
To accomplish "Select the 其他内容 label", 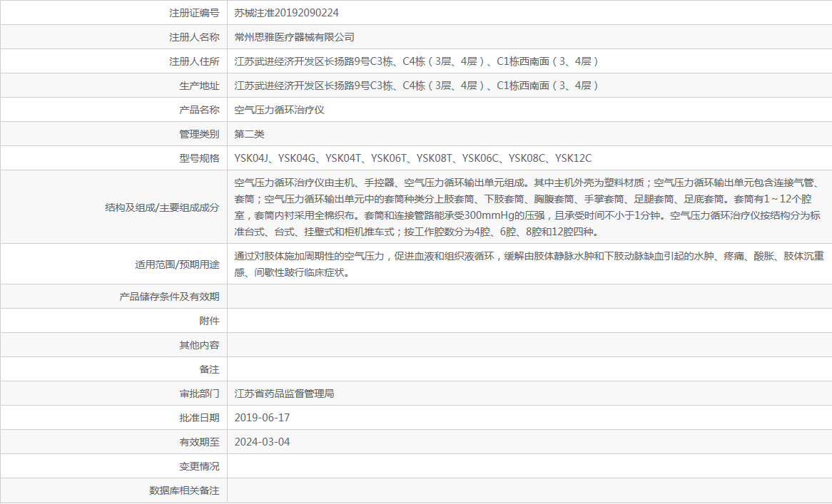I will (199, 345).
